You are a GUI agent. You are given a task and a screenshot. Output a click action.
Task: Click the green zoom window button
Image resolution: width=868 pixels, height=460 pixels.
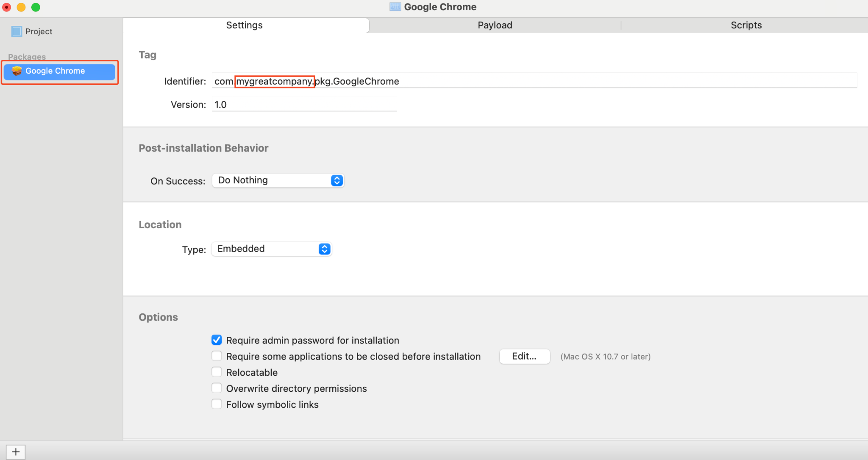tap(36, 7)
